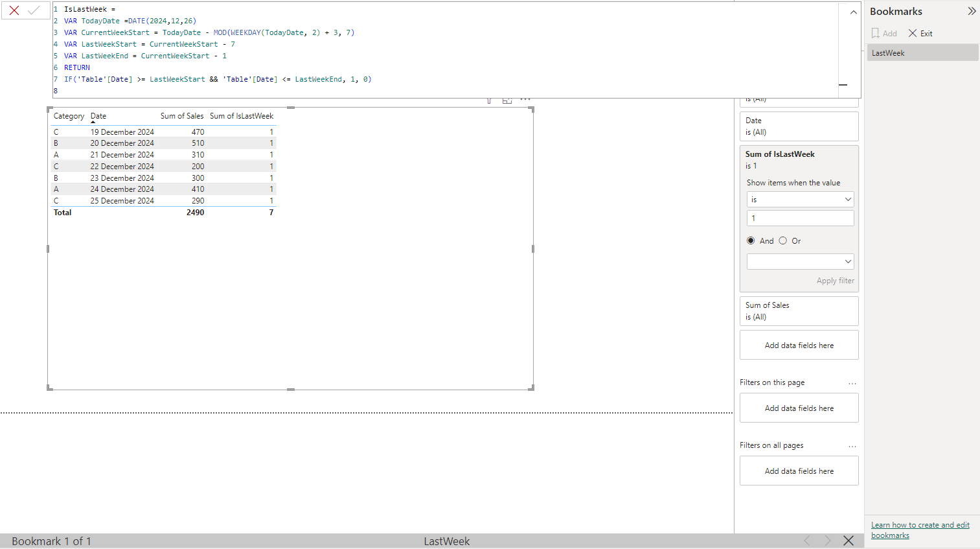Select the 25 December 2024 date cell
980x549 pixels.
coord(122,201)
